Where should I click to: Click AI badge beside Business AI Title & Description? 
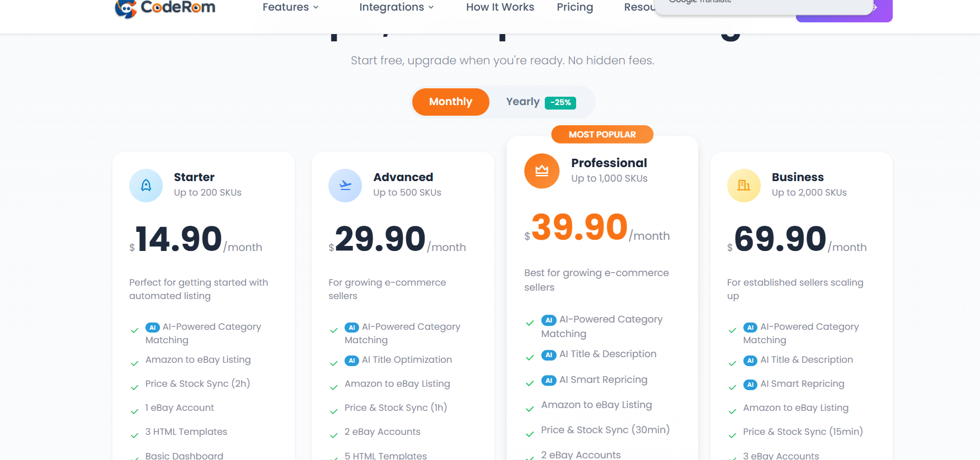click(750, 361)
